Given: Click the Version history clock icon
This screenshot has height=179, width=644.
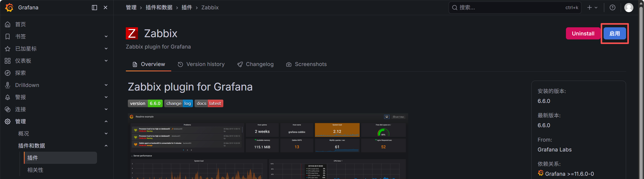Looking at the screenshot, I should [x=180, y=64].
